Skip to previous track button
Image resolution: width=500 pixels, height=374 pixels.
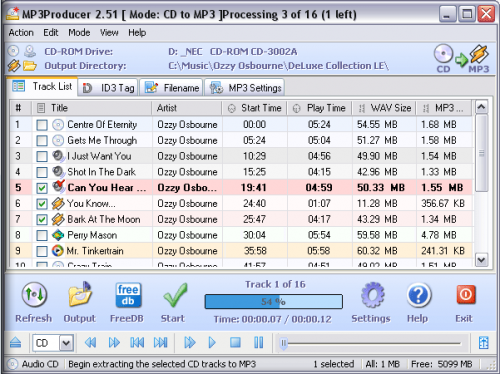point(137,343)
